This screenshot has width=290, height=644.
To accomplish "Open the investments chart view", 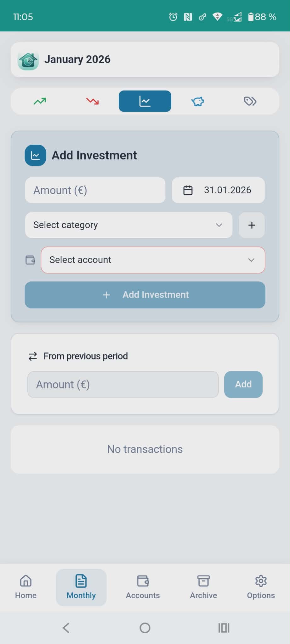I will (145, 101).
